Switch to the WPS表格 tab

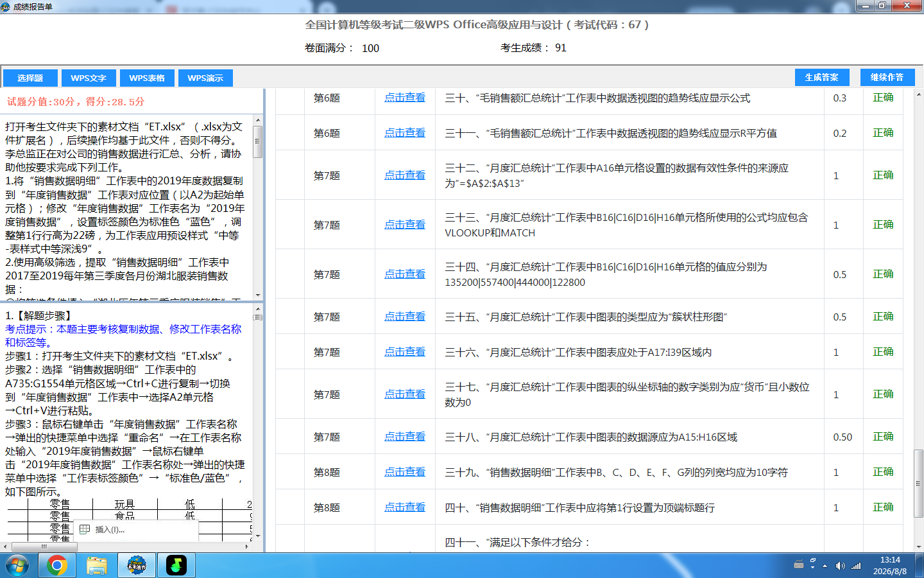[147, 78]
